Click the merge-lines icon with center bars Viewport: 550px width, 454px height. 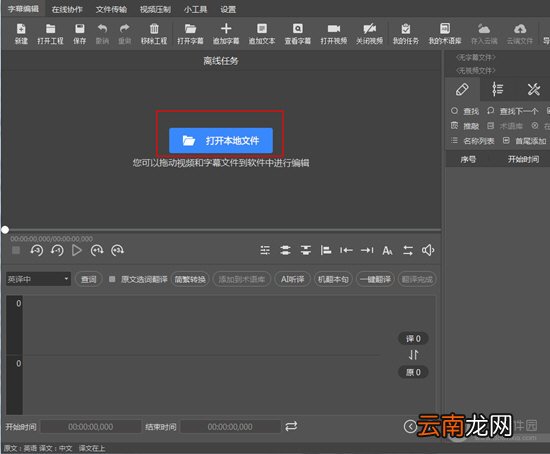tap(285, 250)
